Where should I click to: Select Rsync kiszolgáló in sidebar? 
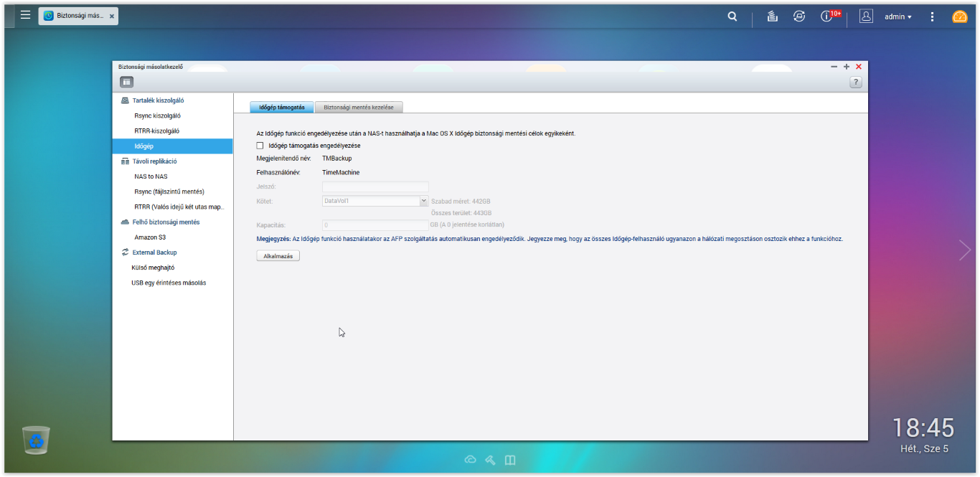click(x=157, y=115)
